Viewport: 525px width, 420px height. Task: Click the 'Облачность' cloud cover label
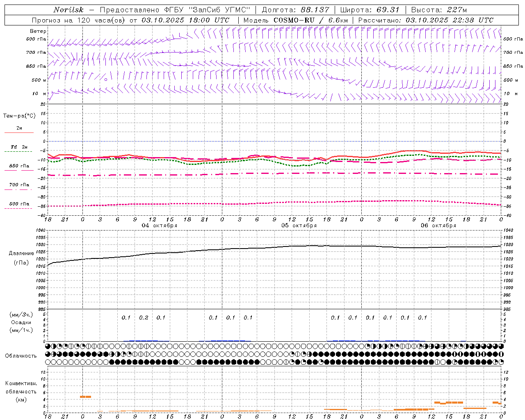coord(21,356)
